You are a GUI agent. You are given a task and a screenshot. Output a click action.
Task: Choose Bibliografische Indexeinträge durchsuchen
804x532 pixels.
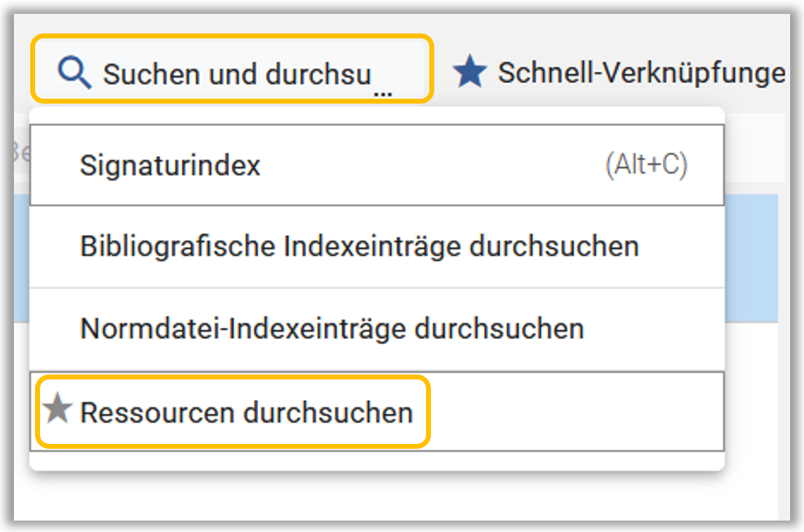[x=377, y=246]
